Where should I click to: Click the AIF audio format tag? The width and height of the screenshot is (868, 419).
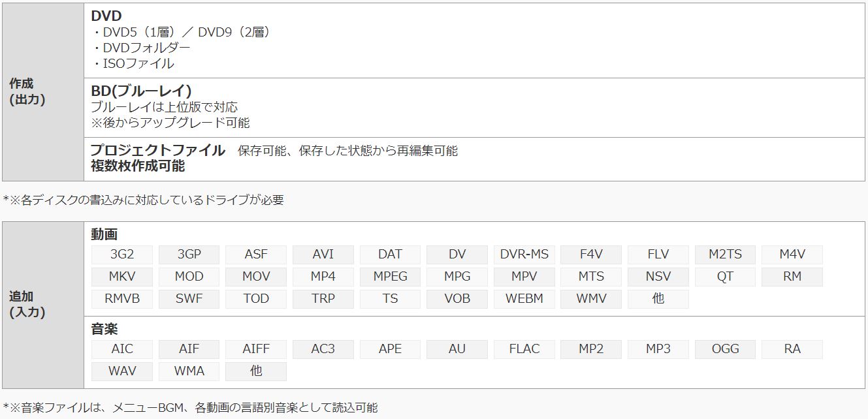click(189, 349)
